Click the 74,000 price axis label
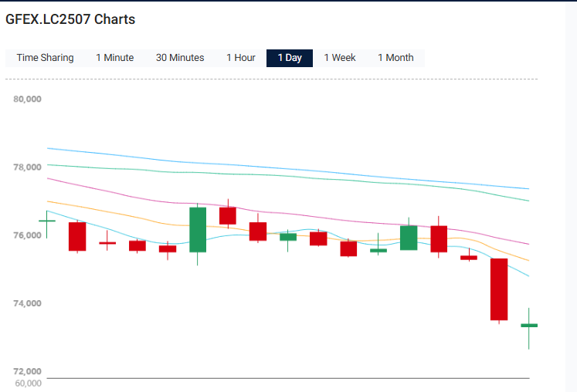The height and width of the screenshot is (392, 577). pyautogui.click(x=28, y=303)
